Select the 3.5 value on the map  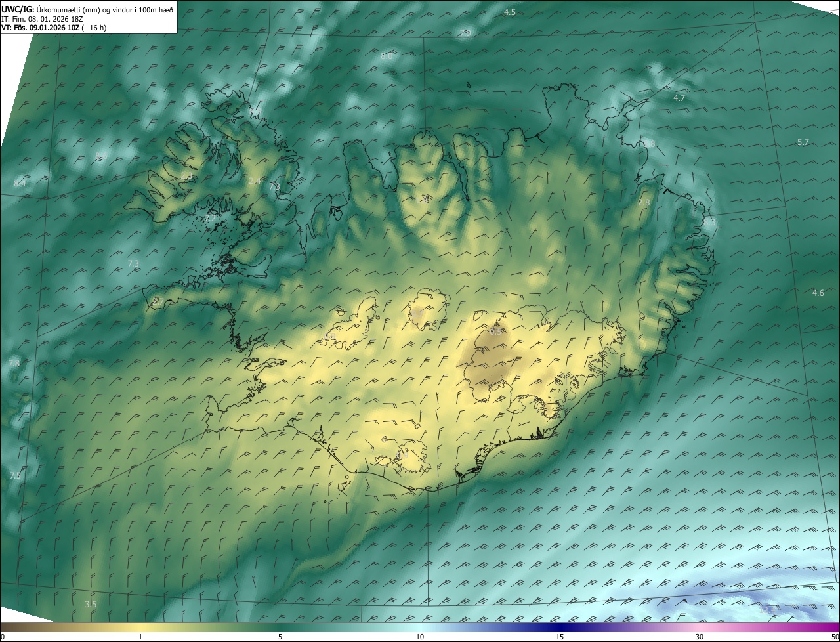91,604
